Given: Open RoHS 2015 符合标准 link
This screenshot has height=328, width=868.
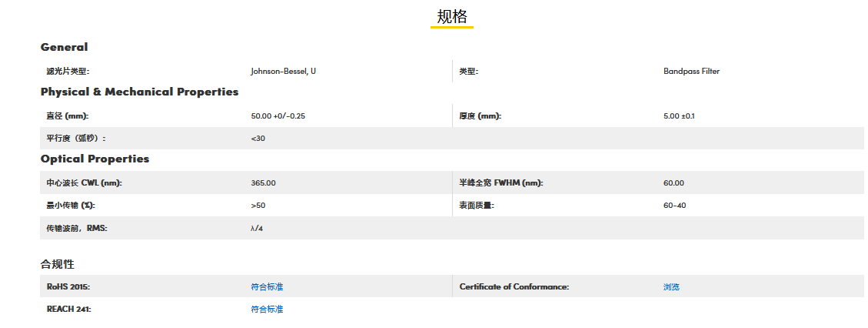Looking at the screenshot, I should (x=267, y=286).
